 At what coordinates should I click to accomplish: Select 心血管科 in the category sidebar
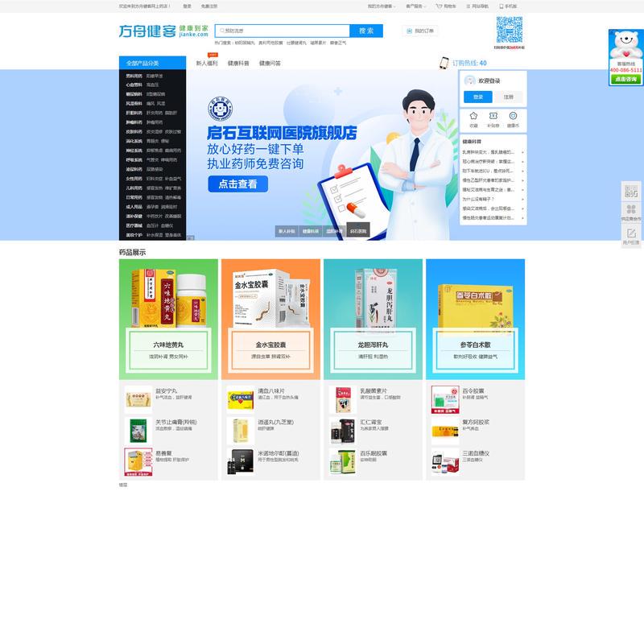(134, 85)
